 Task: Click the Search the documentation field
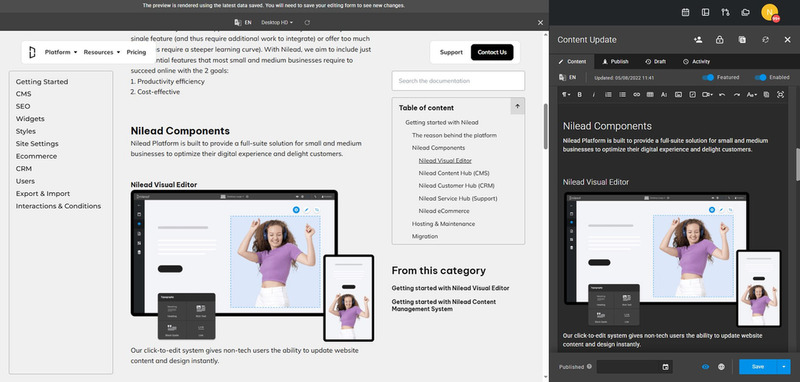pos(458,81)
